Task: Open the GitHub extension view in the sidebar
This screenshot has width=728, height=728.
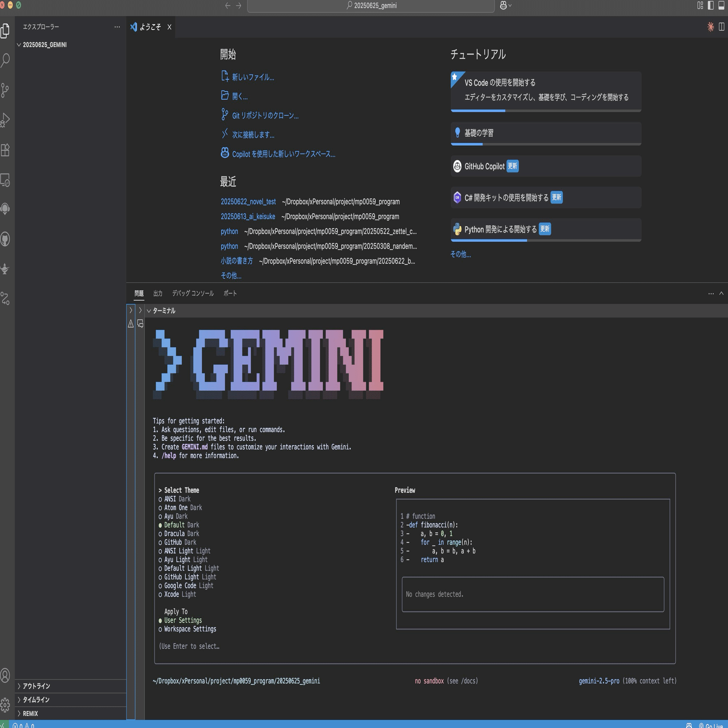Action: point(5,239)
